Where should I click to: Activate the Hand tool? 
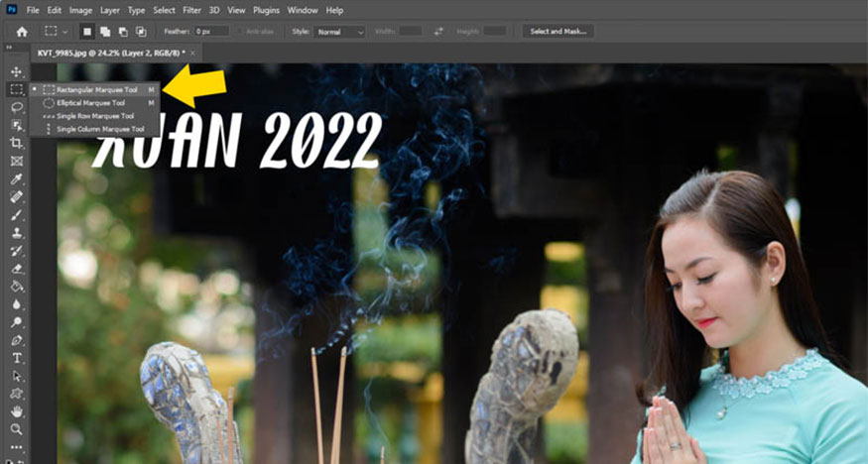pos(17,411)
